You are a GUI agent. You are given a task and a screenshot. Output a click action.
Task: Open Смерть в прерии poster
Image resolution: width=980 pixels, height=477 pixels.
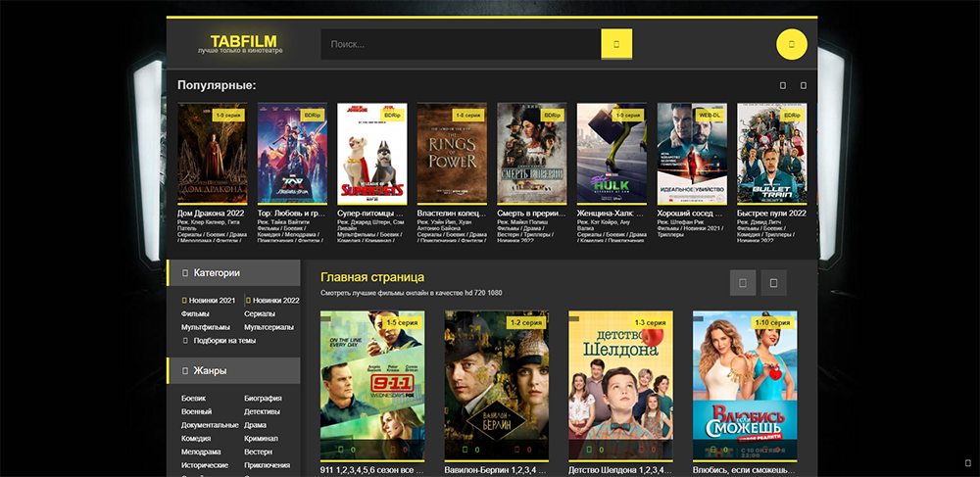tap(532, 154)
